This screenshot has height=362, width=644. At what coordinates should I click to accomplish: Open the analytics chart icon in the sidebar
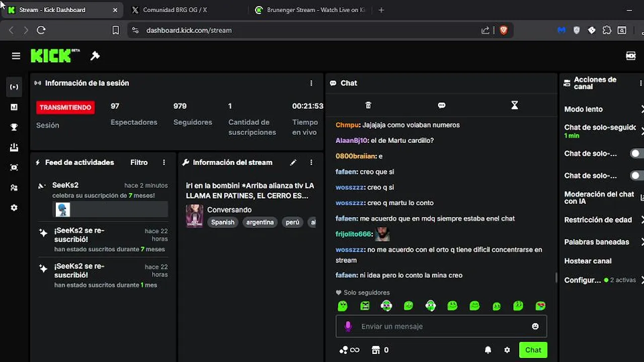click(14, 107)
